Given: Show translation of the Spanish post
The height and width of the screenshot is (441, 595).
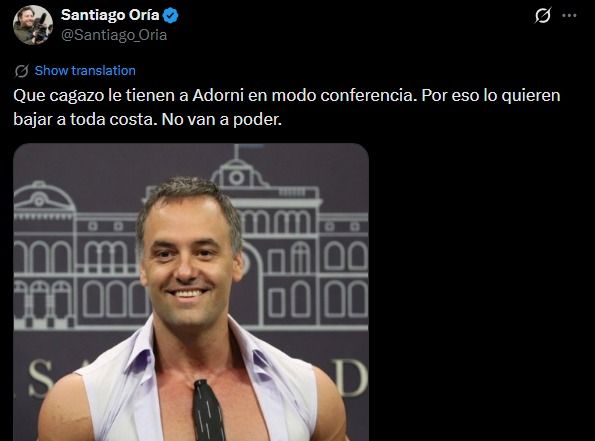Looking at the screenshot, I should [85, 71].
